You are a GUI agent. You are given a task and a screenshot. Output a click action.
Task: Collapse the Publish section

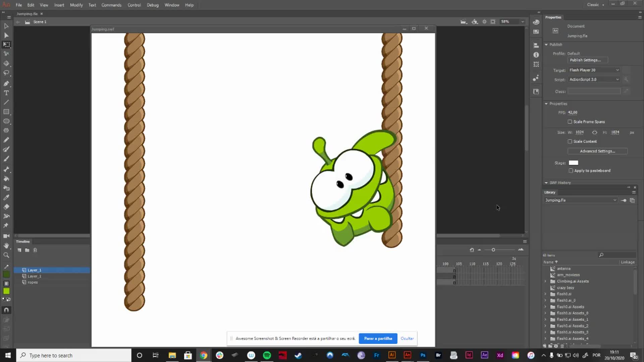[x=546, y=45]
